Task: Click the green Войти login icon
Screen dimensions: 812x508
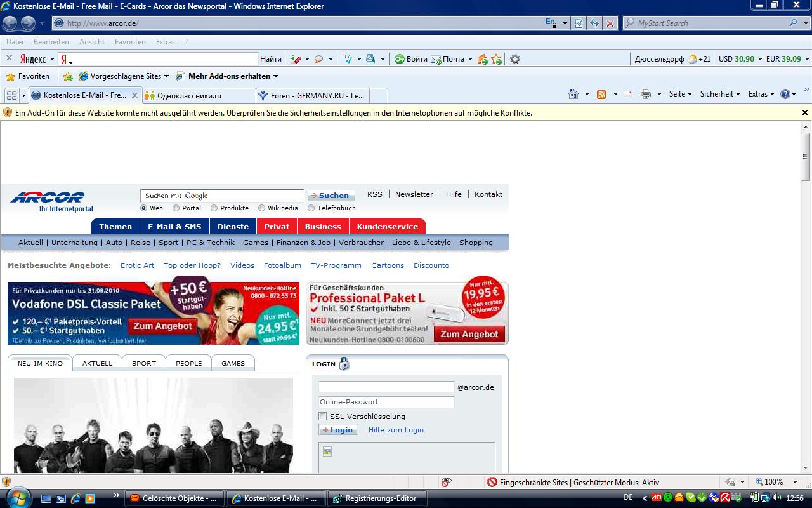Action: pyautogui.click(x=399, y=59)
